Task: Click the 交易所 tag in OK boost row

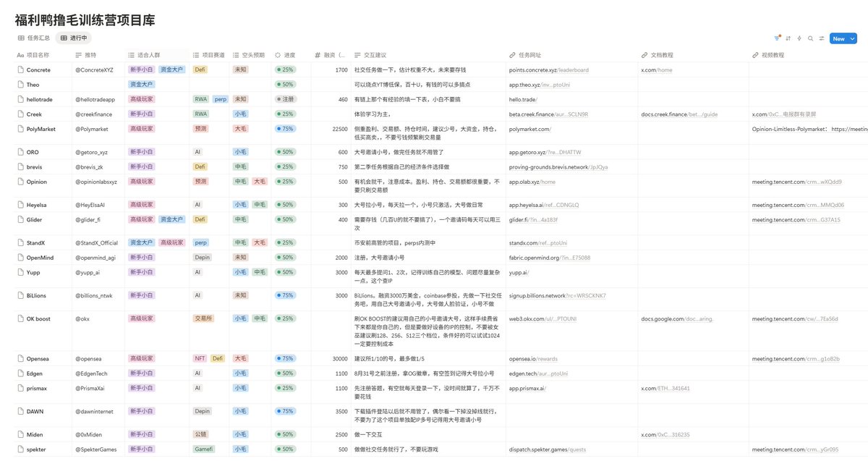Action: [x=203, y=318]
